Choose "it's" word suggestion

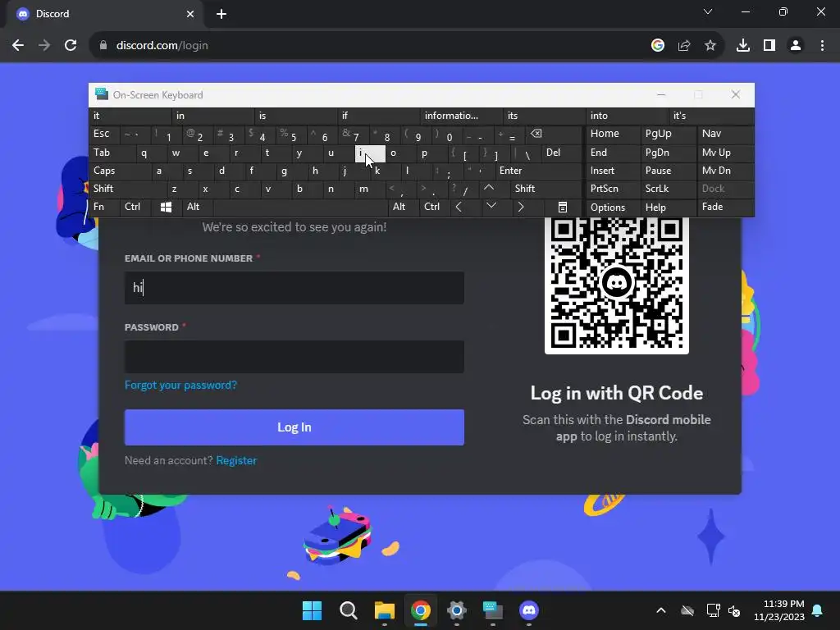pyautogui.click(x=711, y=116)
